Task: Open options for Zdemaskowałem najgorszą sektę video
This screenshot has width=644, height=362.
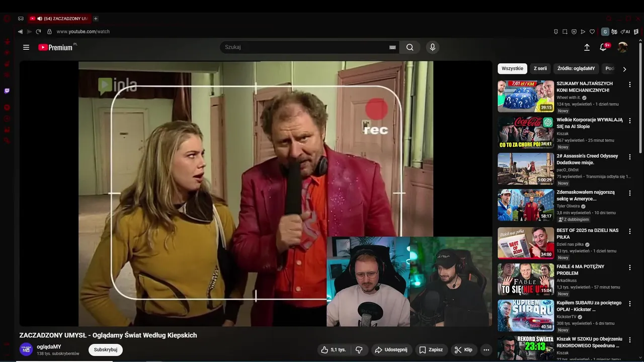Action: [630, 193]
